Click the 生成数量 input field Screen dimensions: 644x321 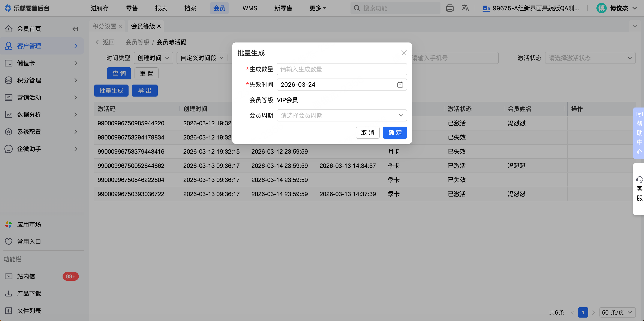point(341,69)
